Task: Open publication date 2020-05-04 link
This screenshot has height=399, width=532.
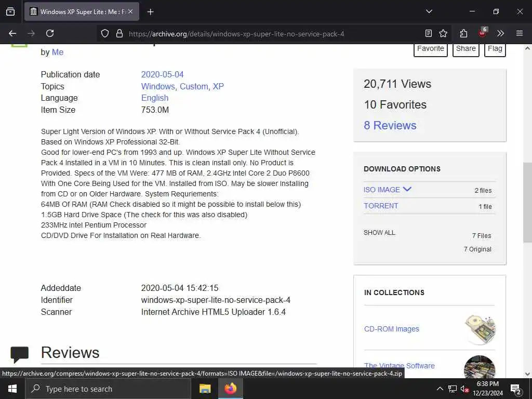Action: pos(162,74)
